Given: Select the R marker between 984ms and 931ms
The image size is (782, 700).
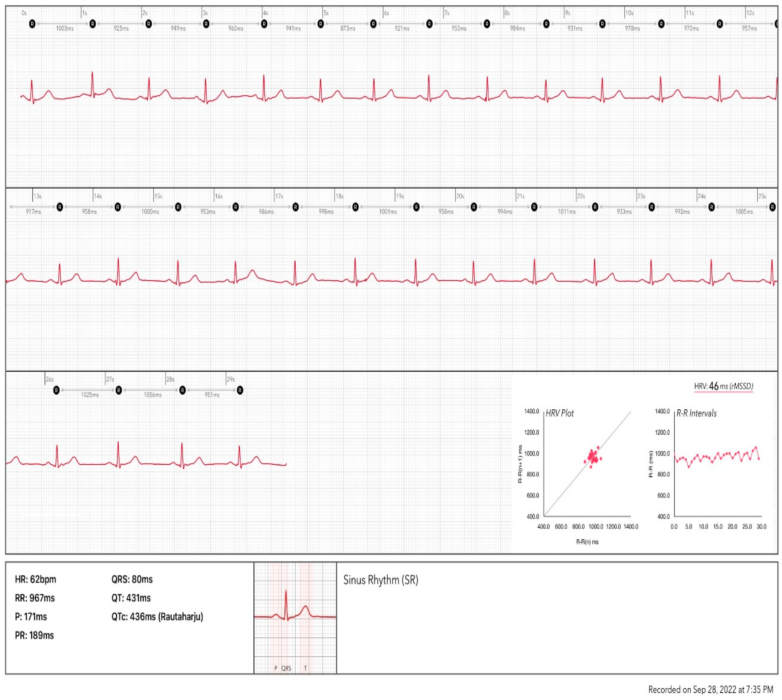Looking at the screenshot, I should [x=546, y=24].
